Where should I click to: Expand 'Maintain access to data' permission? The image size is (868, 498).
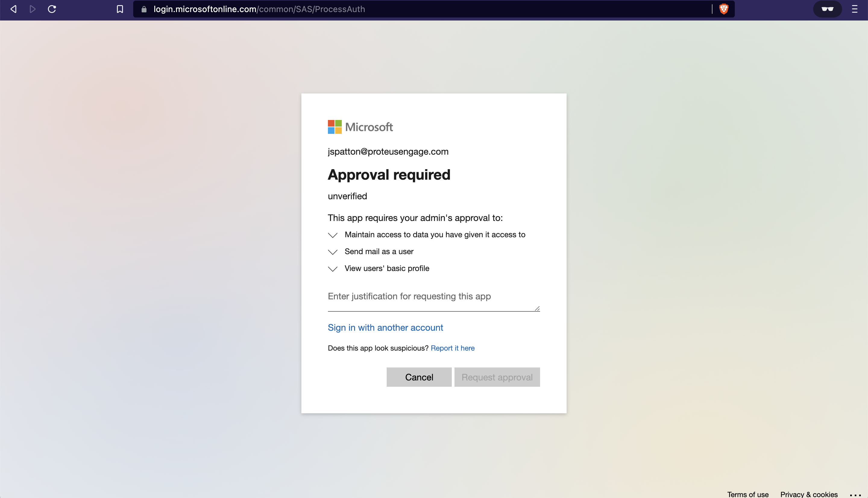pos(333,235)
